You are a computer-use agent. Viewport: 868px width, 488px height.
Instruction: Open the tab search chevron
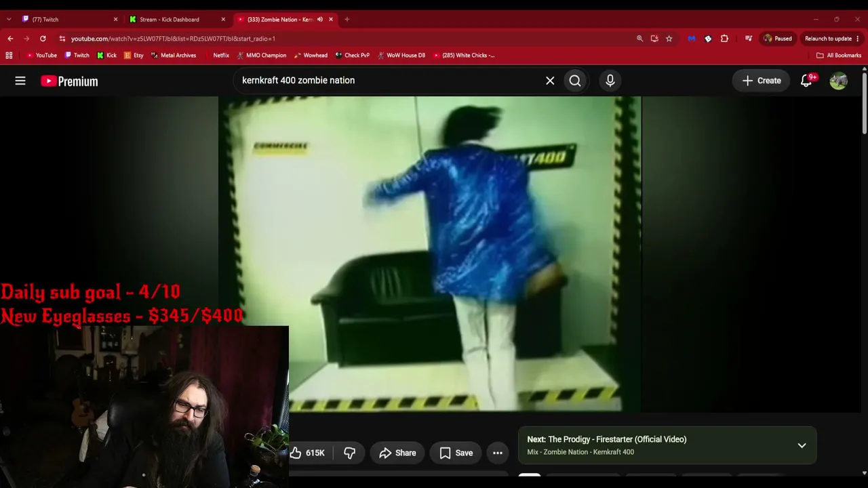click(9, 20)
